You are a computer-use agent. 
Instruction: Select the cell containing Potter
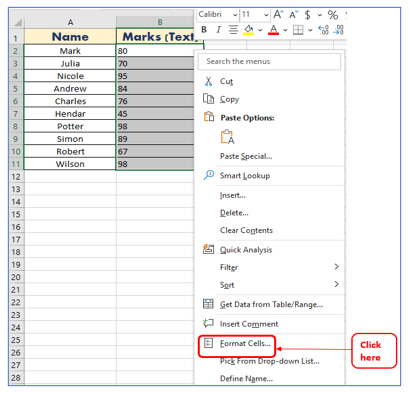click(70, 126)
